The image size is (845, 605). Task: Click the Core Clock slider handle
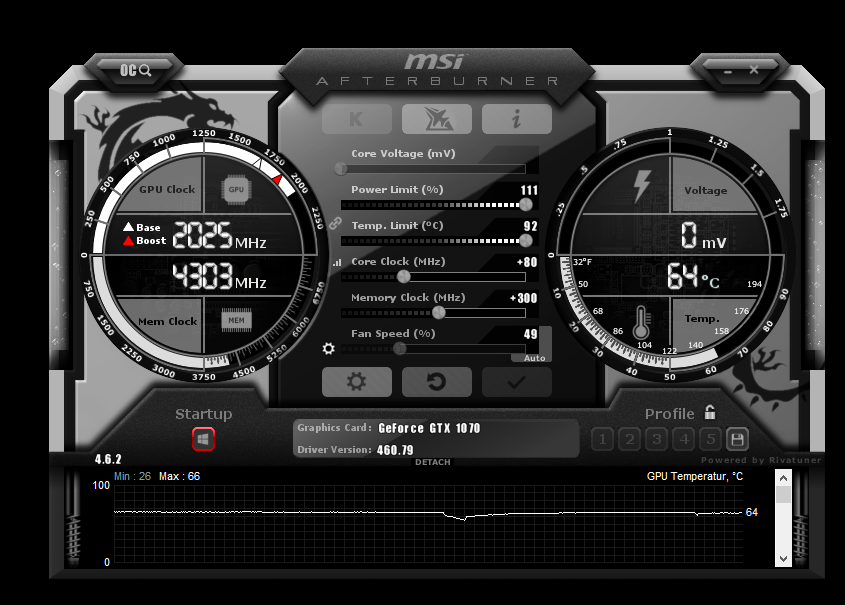(x=404, y=276)
